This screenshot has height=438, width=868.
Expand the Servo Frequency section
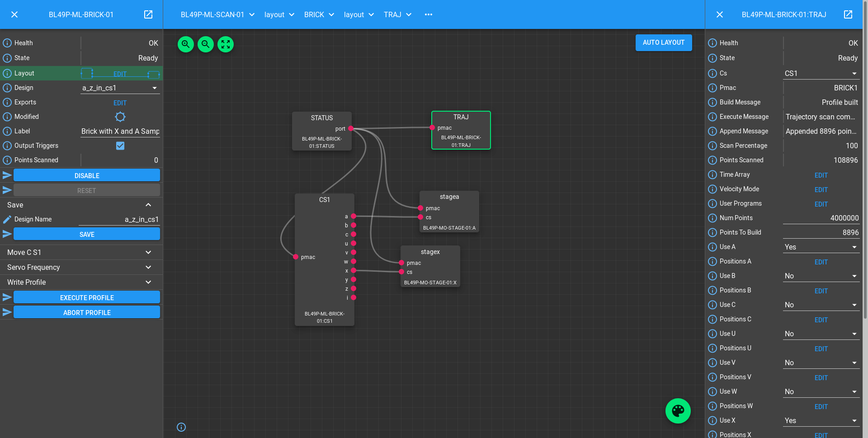[81, 267]
